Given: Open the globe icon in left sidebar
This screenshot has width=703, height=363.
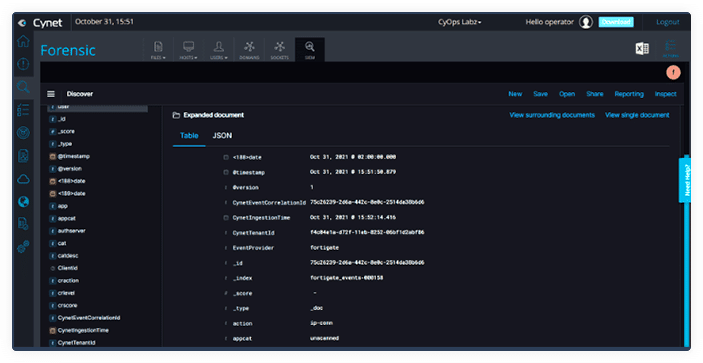Looking at the screenshot, I should tap(23, 202).
